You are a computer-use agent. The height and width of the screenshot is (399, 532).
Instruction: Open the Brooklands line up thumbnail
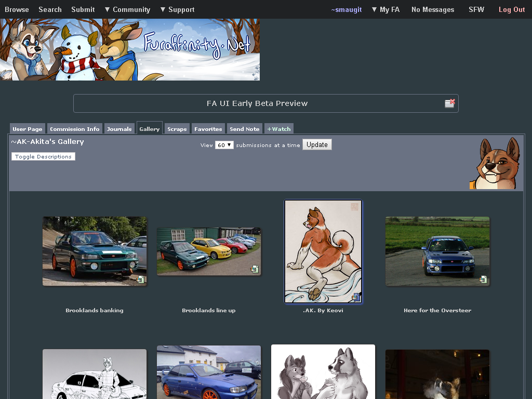point(209,251)
